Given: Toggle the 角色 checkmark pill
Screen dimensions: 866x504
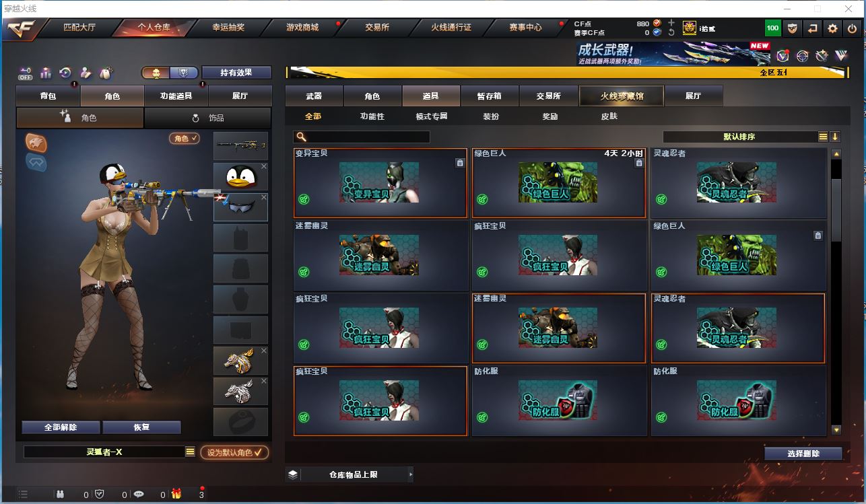Looking at the screenshot, I should coord(185,138).
